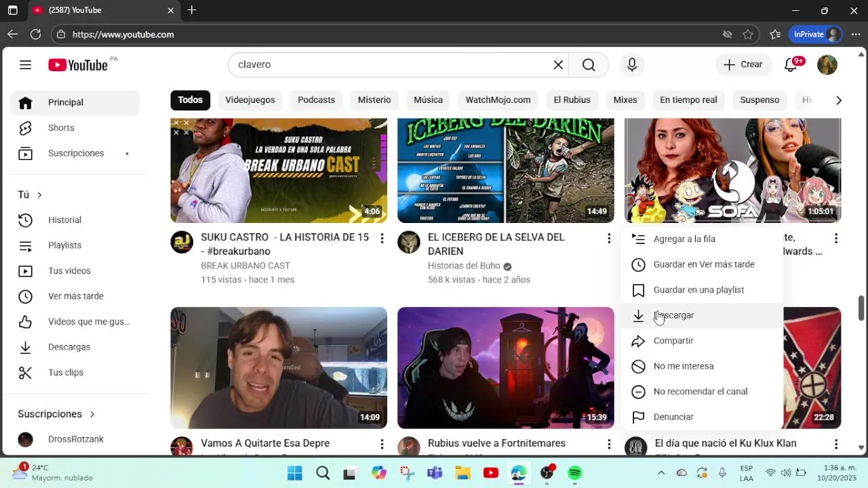Open the Iceberg del Darien thumbnail
Screen dimensions: 868x488
(x=506, y=170)
